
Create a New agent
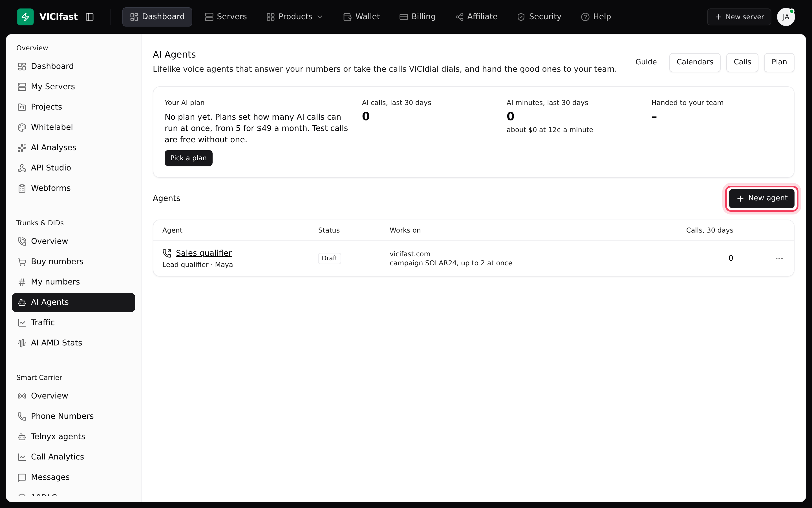762,199
